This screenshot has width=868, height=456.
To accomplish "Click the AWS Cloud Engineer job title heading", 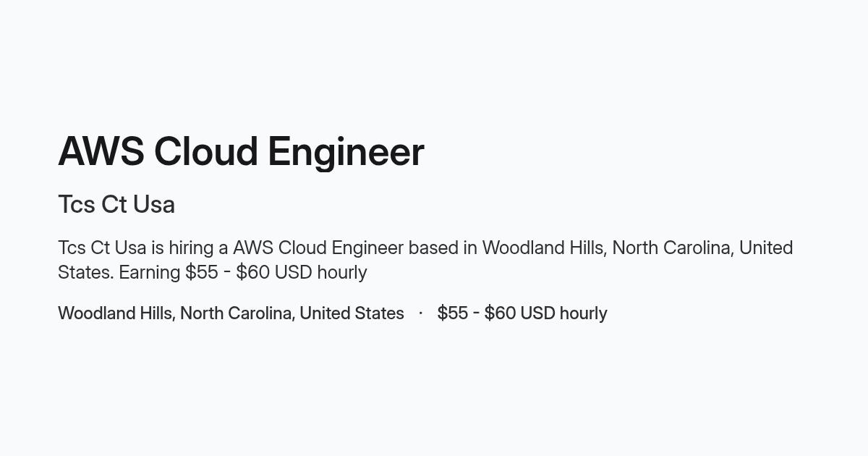I will tap(241, 152).
